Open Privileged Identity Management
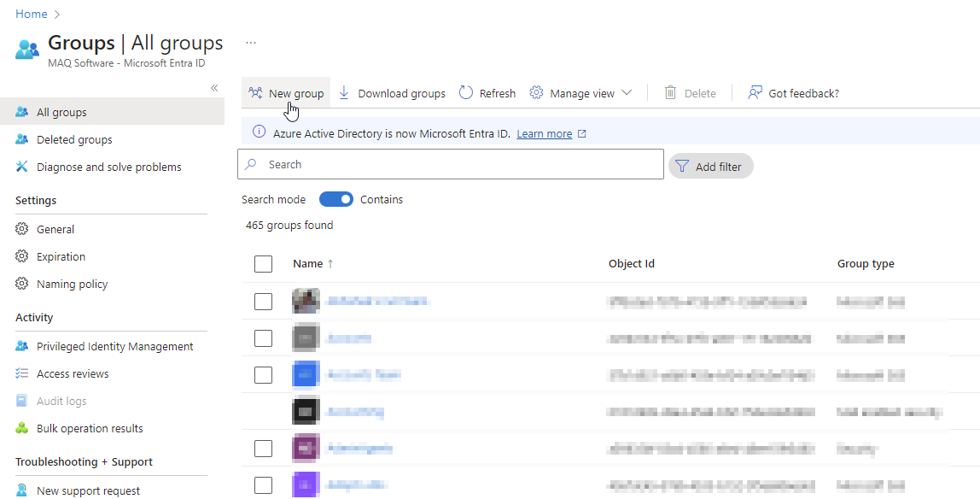This screenshot has height=499, width=980. click(x=114, y=347)
